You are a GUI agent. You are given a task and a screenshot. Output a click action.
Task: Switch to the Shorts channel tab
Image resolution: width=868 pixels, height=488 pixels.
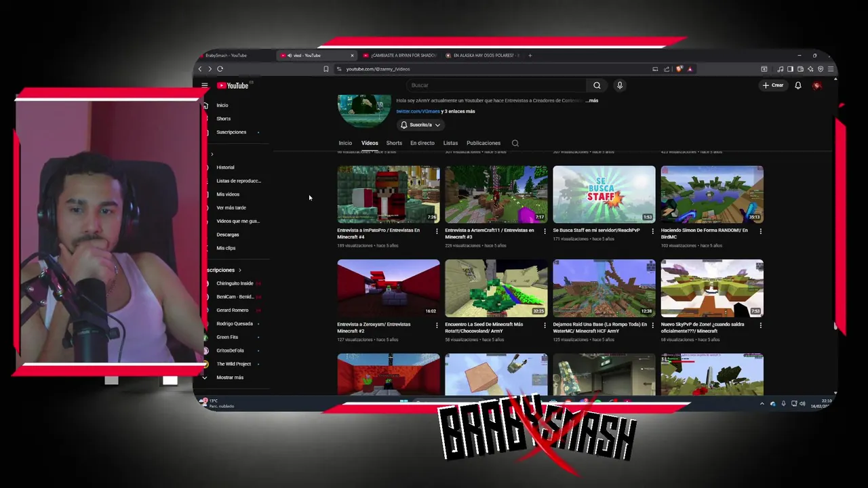tap(394, 143)
